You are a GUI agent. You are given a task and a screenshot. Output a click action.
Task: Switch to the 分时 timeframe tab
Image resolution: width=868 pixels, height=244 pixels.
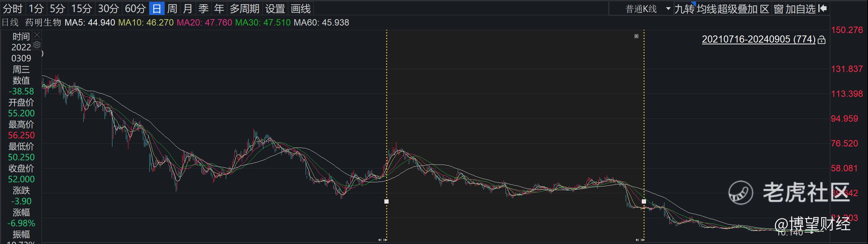[x=13, y=9]
